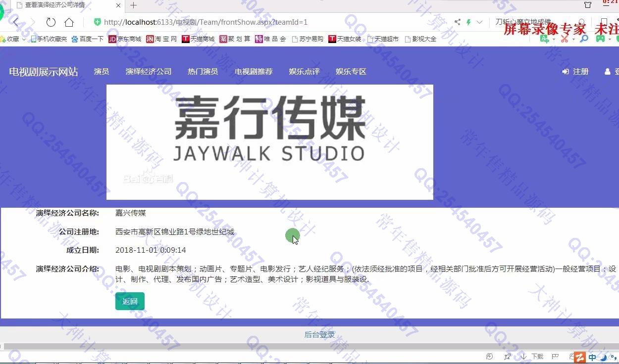Select the address text 西安市高新区锦业路1号绿地世纪城
619x364 pixels.
175,232
